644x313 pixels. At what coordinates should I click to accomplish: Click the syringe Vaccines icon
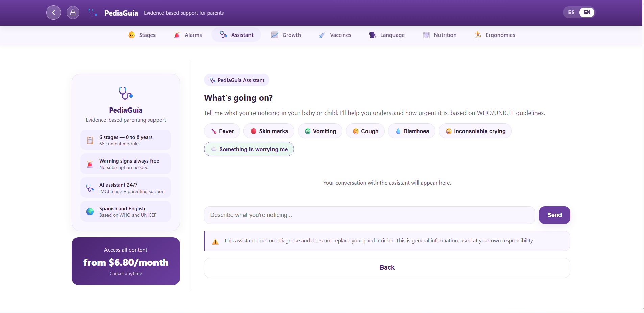click(x=322, y=35)
